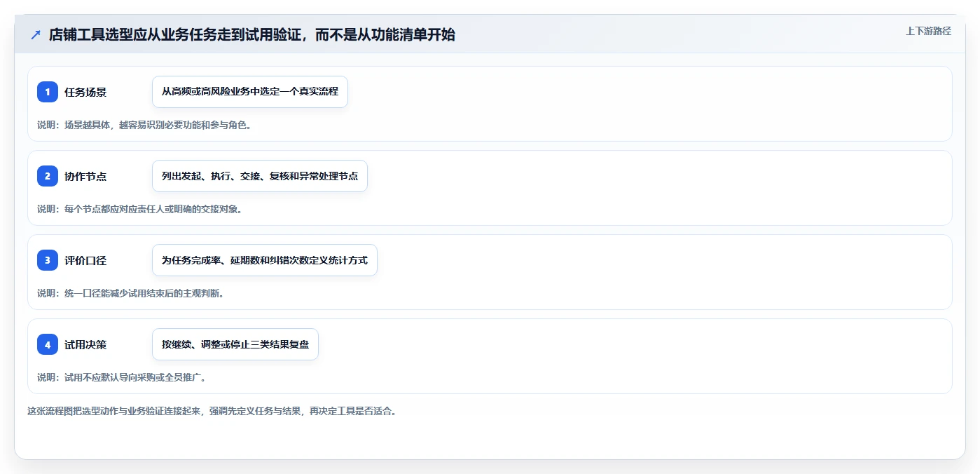This screenshot has width=980, height=474.
Task: Select the 试用决策 step label
Action: click(85, 344)
